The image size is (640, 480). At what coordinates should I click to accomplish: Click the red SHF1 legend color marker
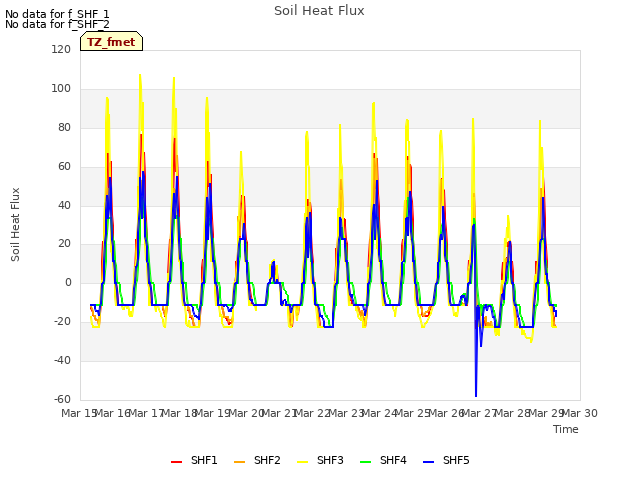pos(176,462)
